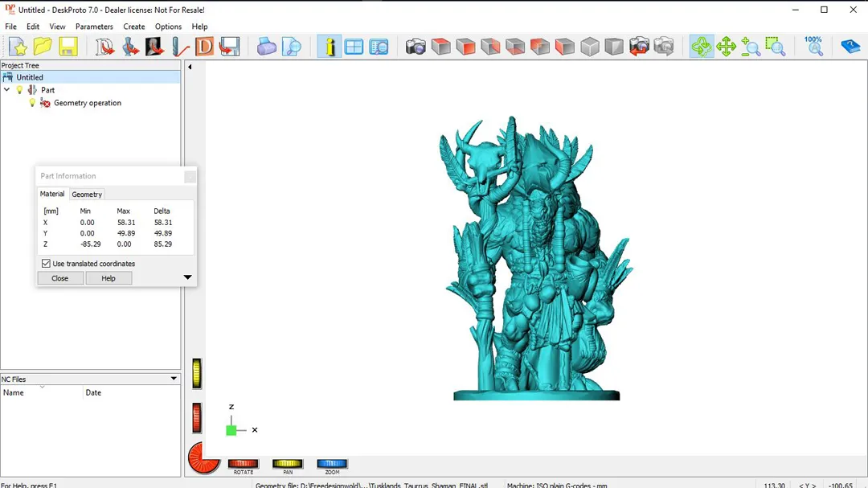The width and height of the screenshot is (868, 488).
Task: Select the front view cube (red front face)
Action: pyautogui.click(x=465, y=47)
